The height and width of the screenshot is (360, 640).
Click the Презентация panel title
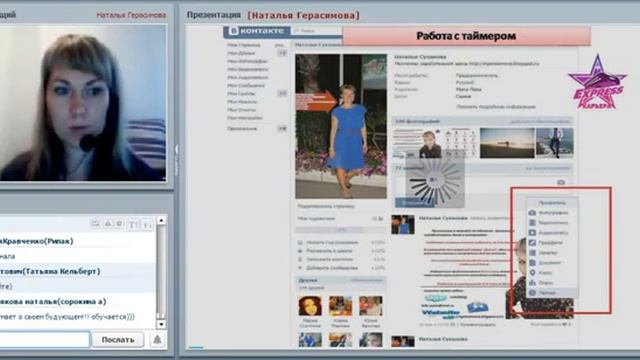[213, 15]
